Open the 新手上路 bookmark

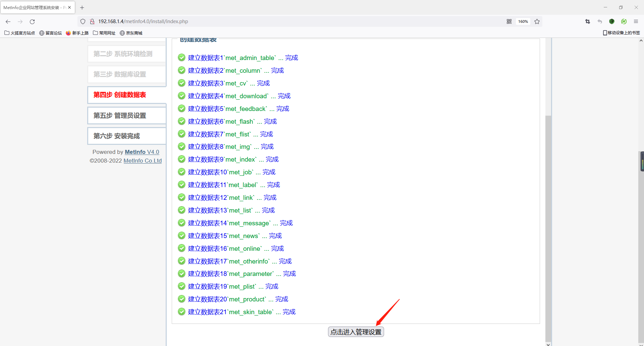click(77, 33)
